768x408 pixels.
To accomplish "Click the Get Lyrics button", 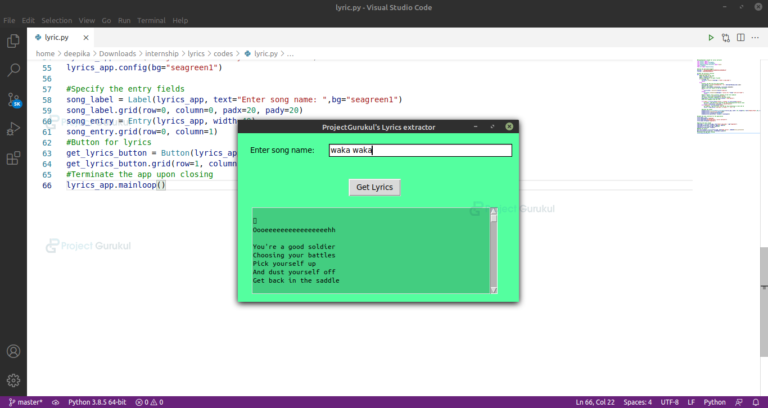I will click(375, 187).
